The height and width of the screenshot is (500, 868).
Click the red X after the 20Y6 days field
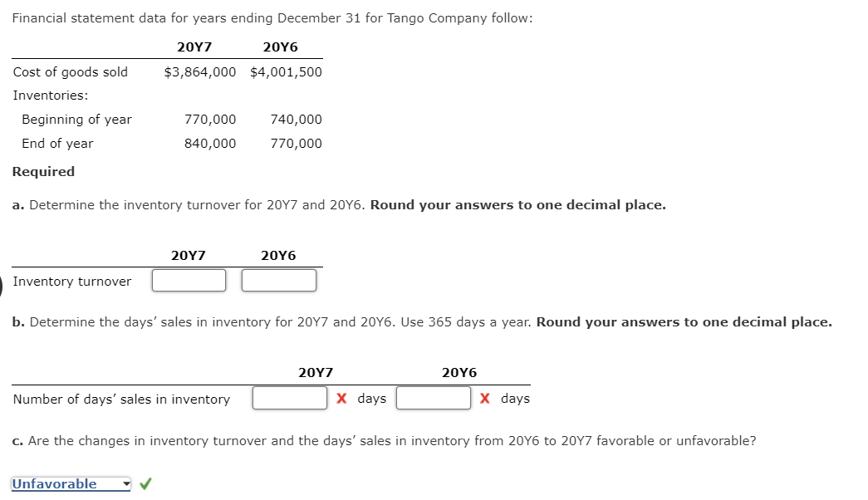[x=484, y=398]
